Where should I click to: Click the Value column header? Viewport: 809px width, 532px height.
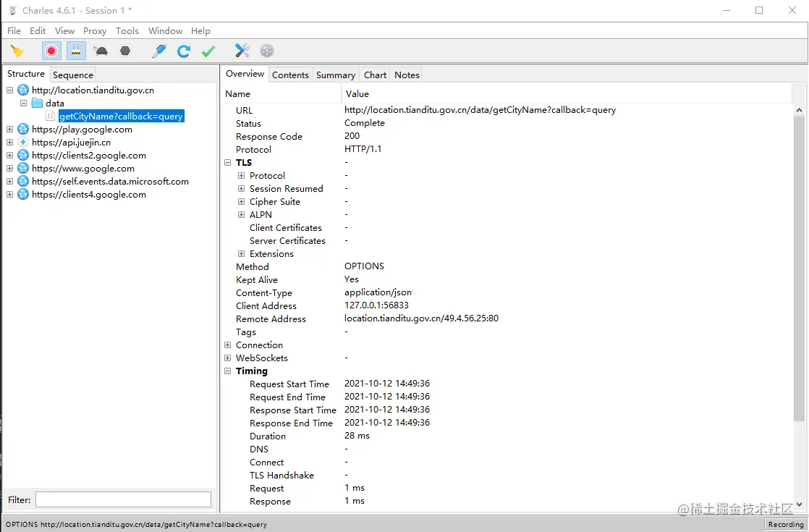(x=567, y=94)
